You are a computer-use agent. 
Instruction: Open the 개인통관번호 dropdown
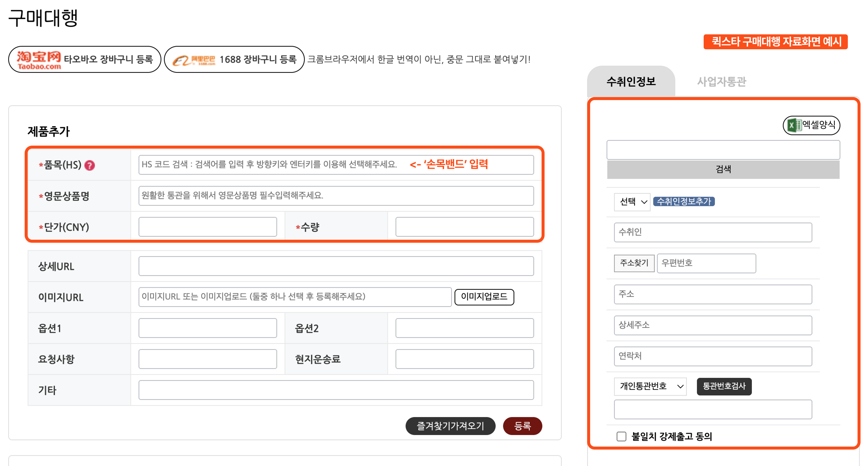[650, 386]
